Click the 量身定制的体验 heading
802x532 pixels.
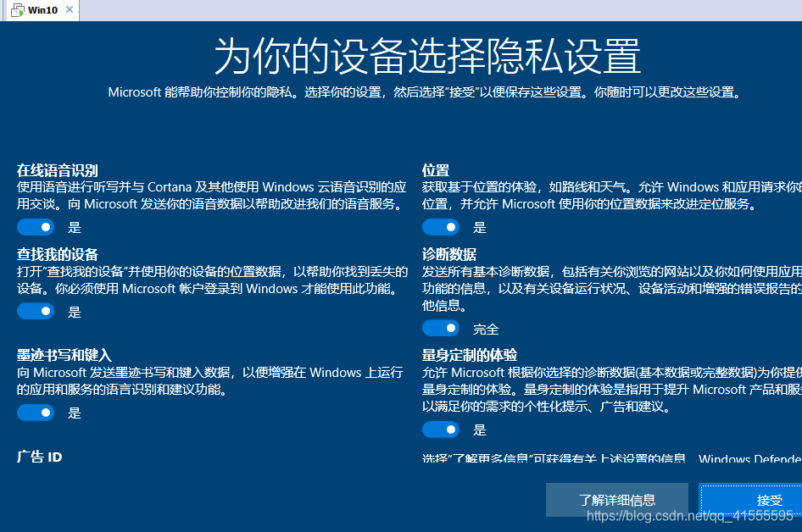[x=469, y=355]
